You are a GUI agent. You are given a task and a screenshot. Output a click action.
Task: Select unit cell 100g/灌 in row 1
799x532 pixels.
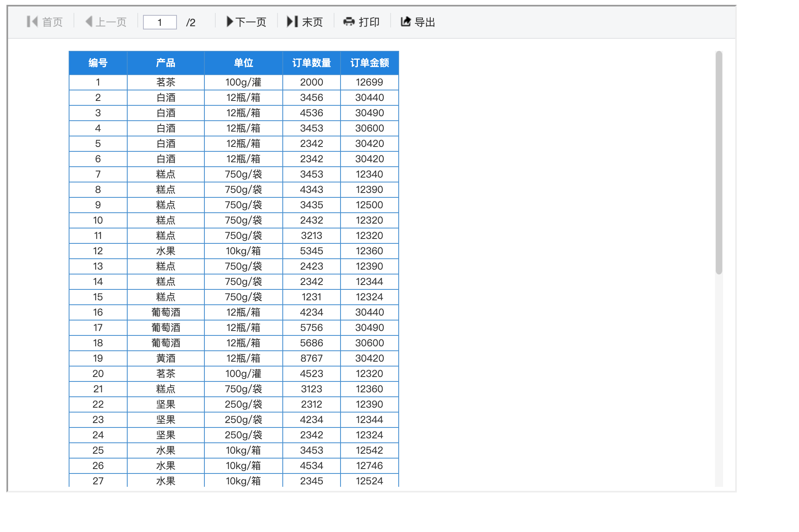point(244,82)
